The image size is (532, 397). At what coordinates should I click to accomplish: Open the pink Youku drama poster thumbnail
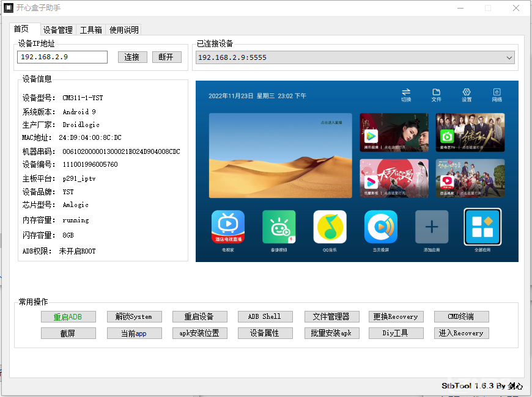tap(394, 178)
